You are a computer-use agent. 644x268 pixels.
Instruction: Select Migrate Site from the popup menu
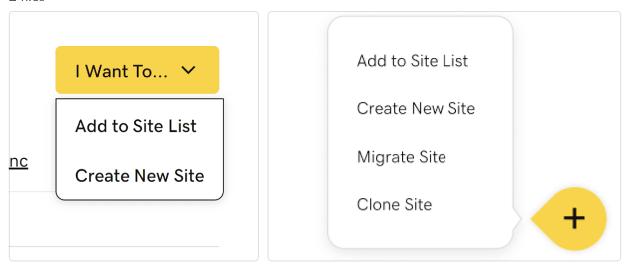(401, 157)
